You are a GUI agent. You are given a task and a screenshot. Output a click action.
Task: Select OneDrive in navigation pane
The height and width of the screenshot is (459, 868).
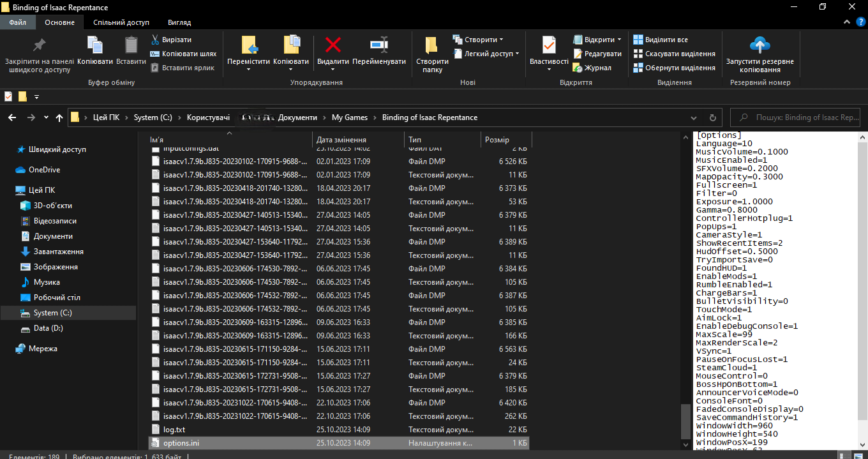coord(44,170)
